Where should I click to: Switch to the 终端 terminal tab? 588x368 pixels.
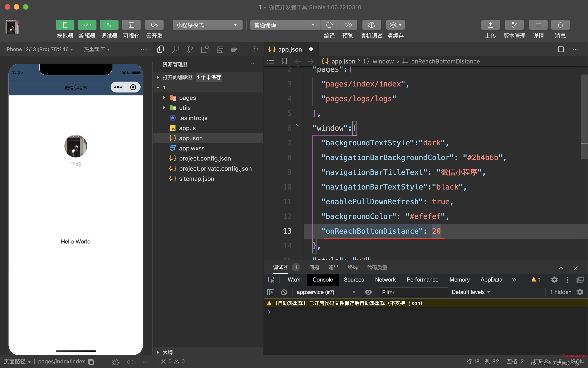point(353,267)
